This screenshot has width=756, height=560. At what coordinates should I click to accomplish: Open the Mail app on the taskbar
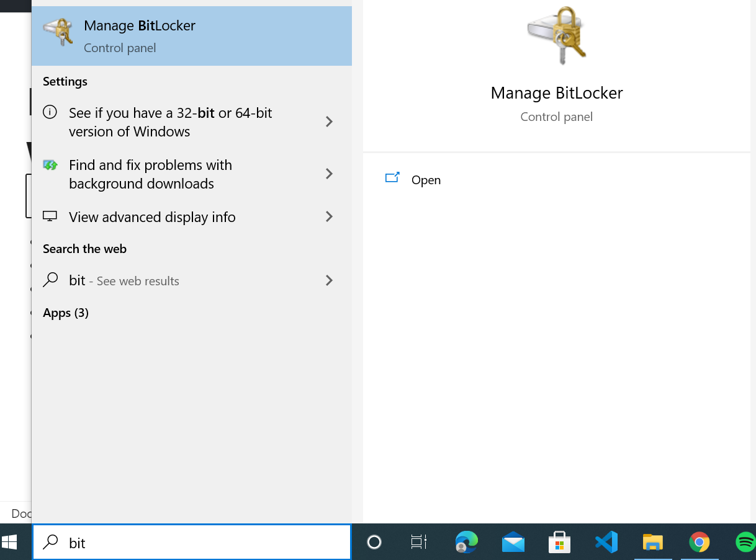[x=513, y=541]
